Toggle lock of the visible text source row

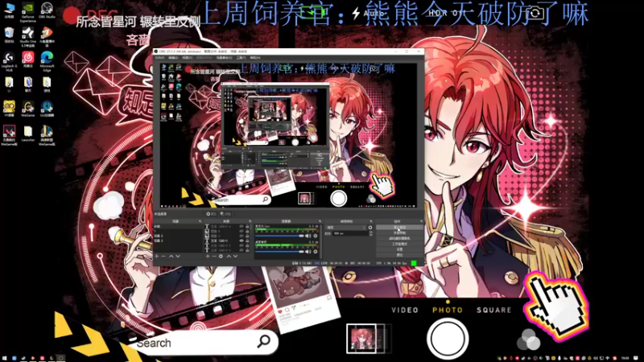point(247,241)
